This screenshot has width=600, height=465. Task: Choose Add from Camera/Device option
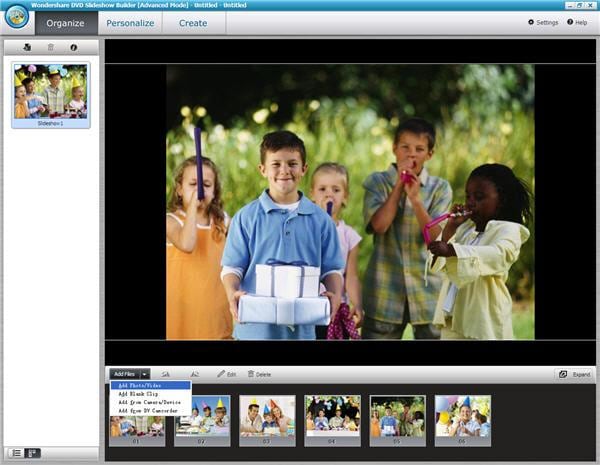click(150, 402)
